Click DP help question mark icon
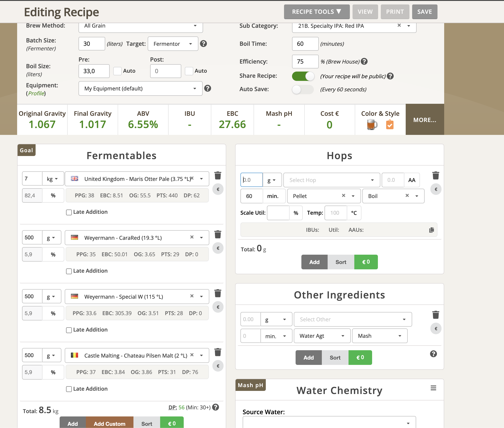Viewport: 504px width, 428px height. pyautogui.click(x=216, y=407)
